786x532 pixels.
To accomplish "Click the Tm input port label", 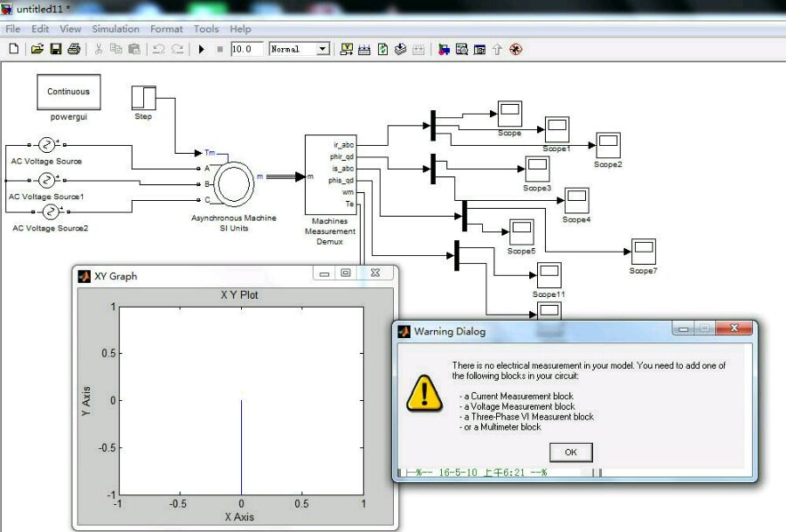I will [x=210, y=152].
